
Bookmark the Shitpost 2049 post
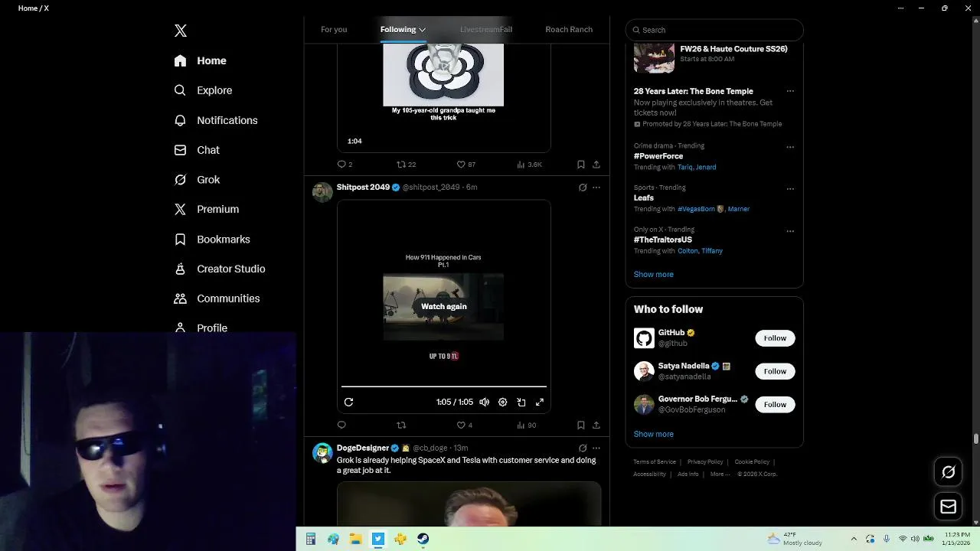tap(581, 425)
